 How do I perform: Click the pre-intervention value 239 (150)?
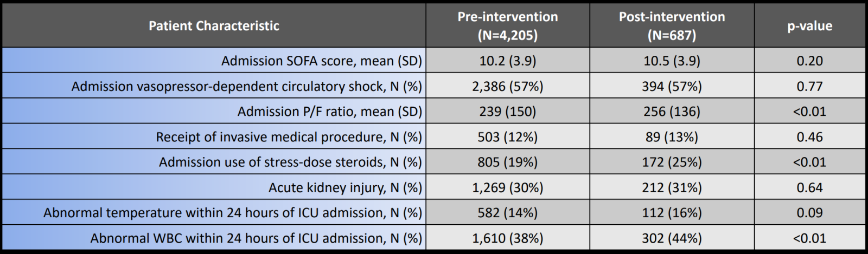point(507,112)
